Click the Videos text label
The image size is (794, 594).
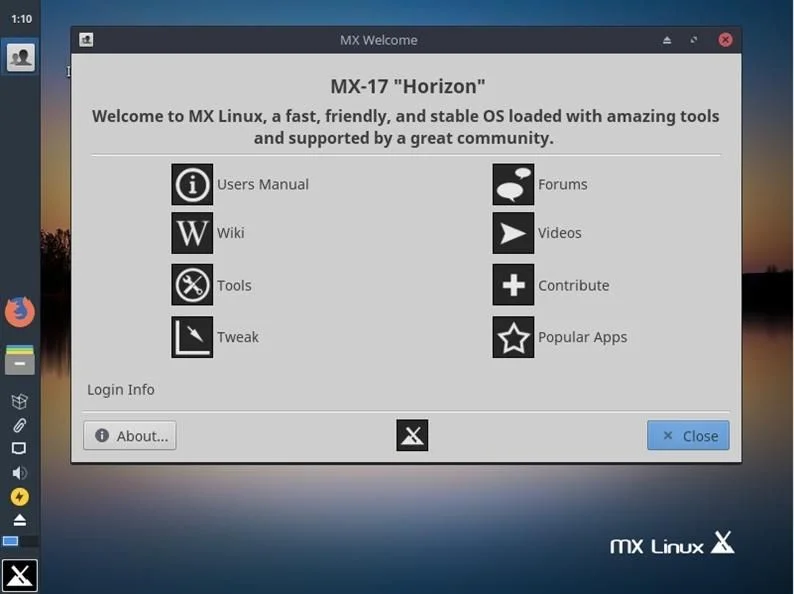pos(560,233)
